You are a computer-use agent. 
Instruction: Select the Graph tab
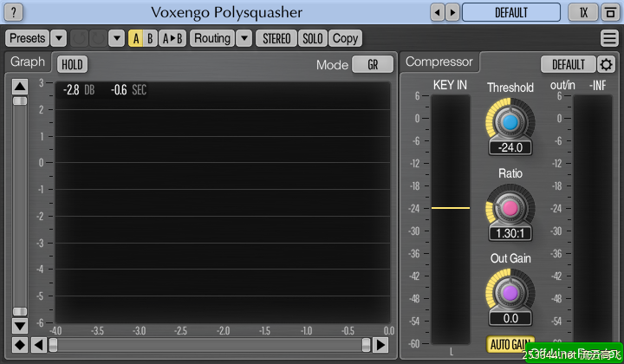click(28, 62)
